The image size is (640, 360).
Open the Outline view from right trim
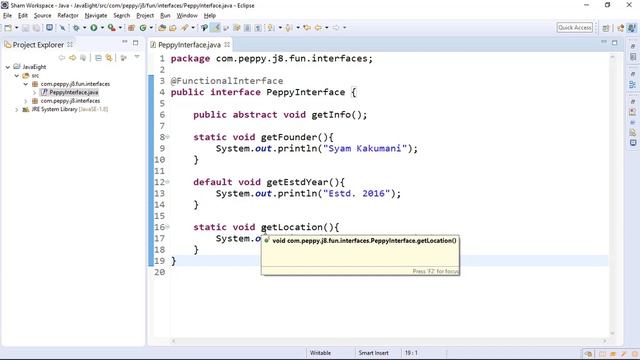tap(633, 85)
